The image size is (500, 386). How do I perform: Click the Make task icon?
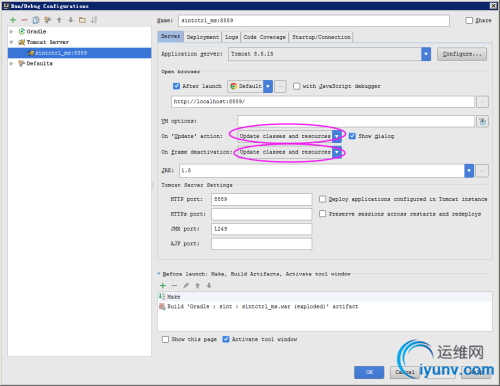[162, 296]
